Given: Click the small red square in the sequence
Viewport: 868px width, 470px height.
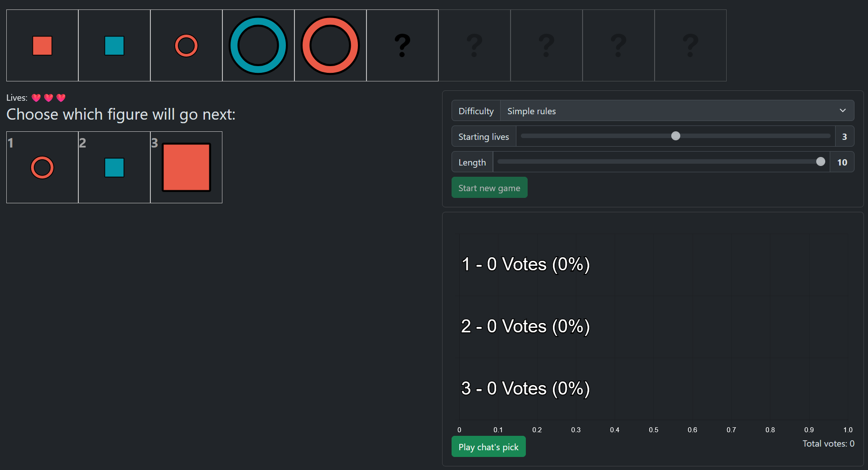Looking at the screenshot, I should (x=42, y=45).
